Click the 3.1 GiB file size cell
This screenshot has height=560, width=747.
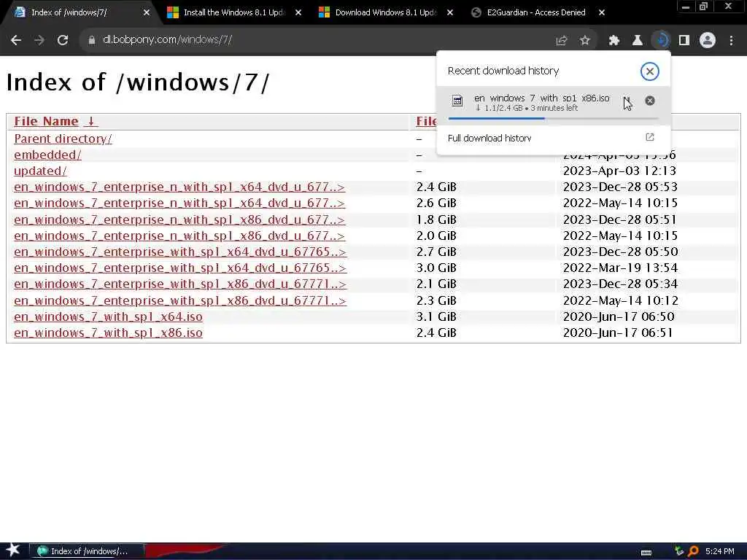[x=436, y=316]
